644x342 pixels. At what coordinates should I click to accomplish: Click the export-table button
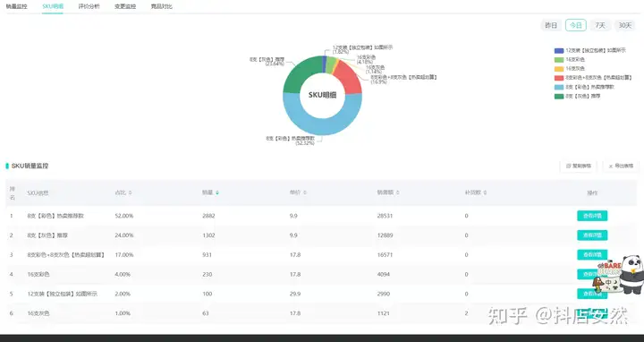[x=621, y=166]
